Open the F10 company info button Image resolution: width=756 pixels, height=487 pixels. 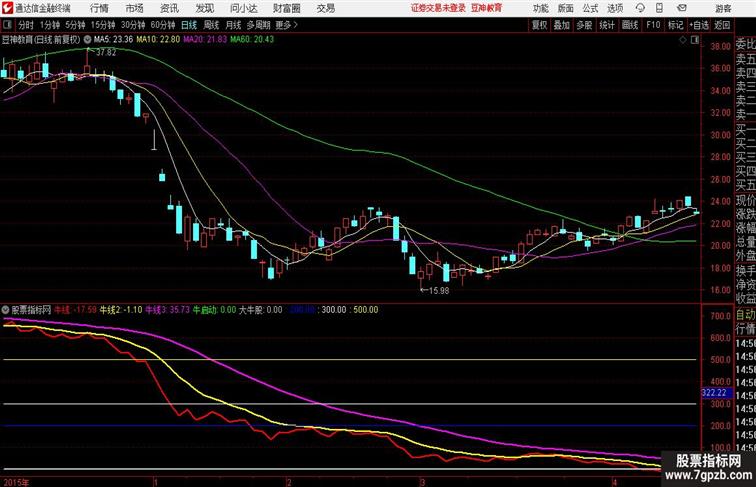(653, 25)
